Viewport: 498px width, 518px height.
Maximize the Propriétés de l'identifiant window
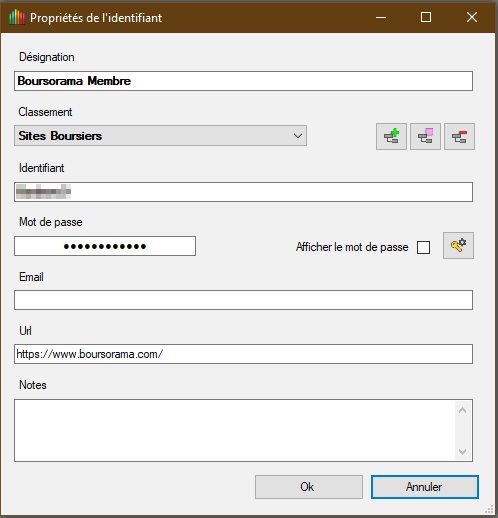[426, 17]
